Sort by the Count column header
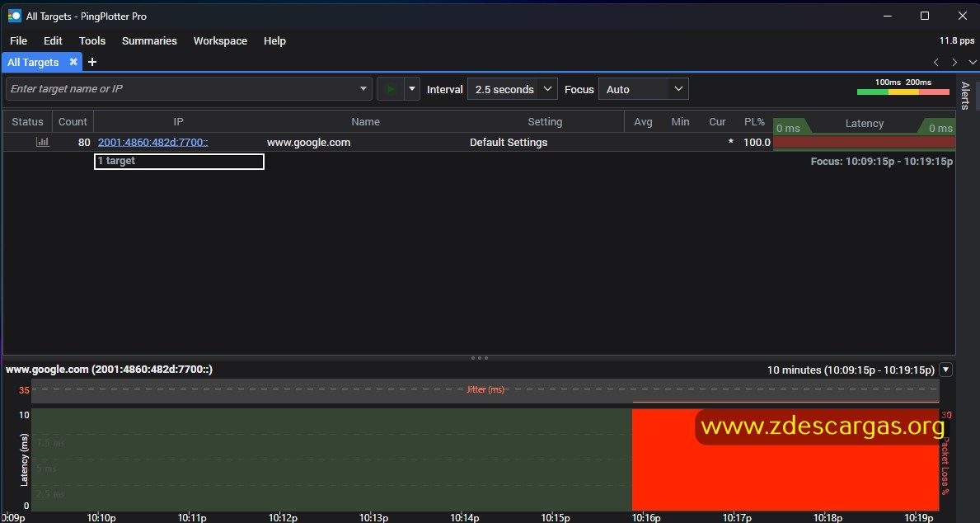Viewport: 980px width, 523px height. click(73, 122)
